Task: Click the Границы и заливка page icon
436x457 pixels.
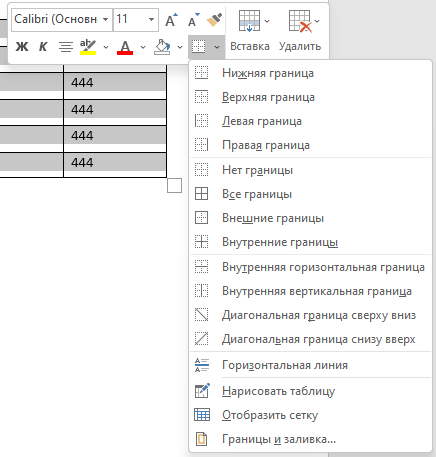Action: click(201, 439)
